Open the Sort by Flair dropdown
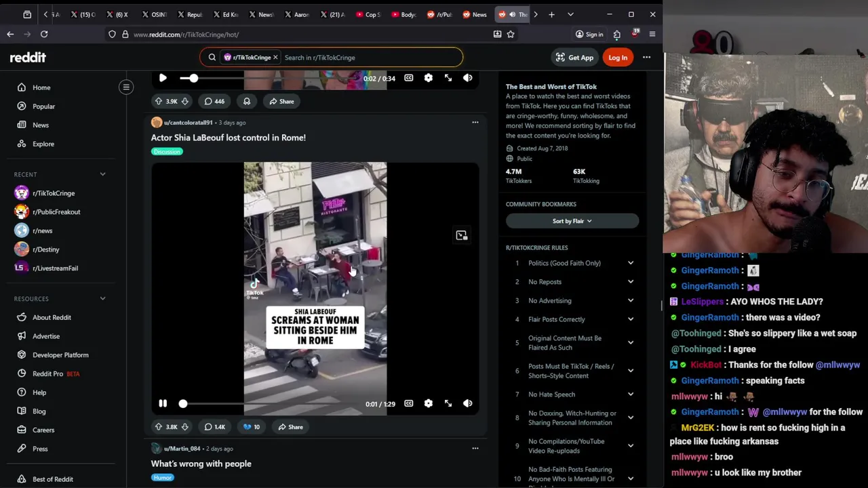 pyautogui.click(x=572, y=221)
